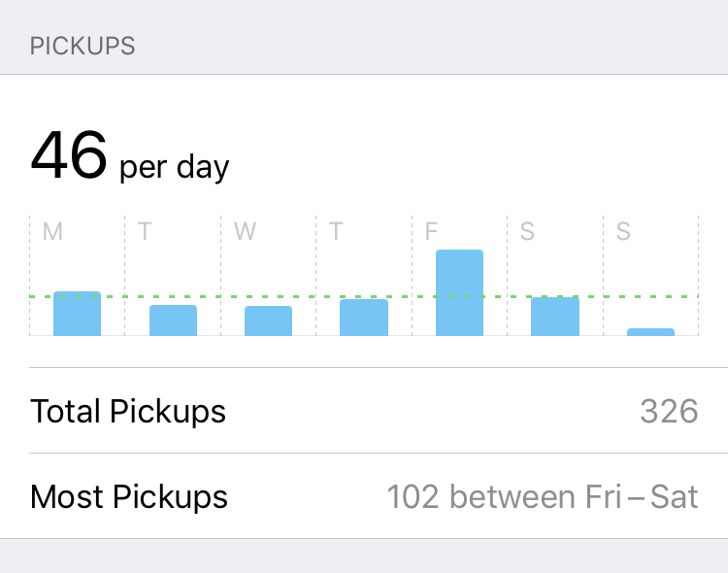Tap the F day label
This screenshot has width=728, height=573.
(431, 231)
